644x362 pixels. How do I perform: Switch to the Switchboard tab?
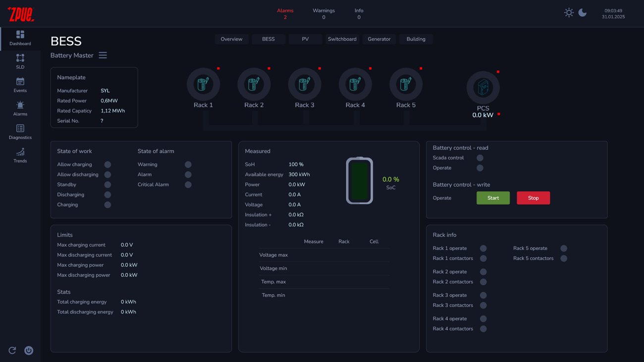tap(342, 39)
